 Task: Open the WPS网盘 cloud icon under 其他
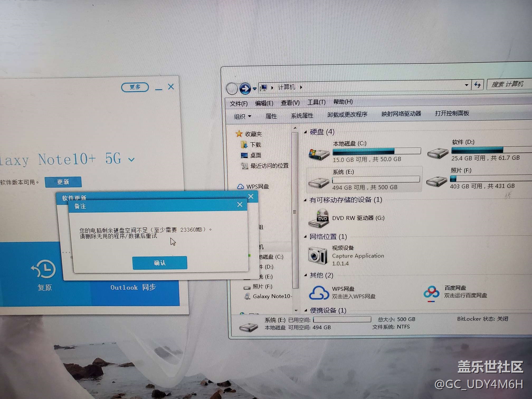pyautogui.click(x=319, y=292)
